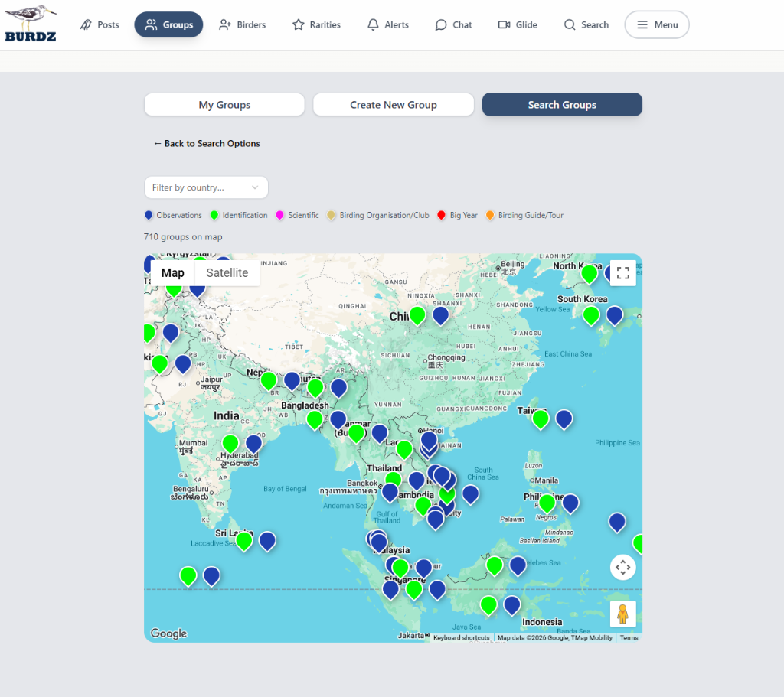Viewport: 784px width, 697px height.
Task: Click the green pin on central China
Action: coord(417,315)
